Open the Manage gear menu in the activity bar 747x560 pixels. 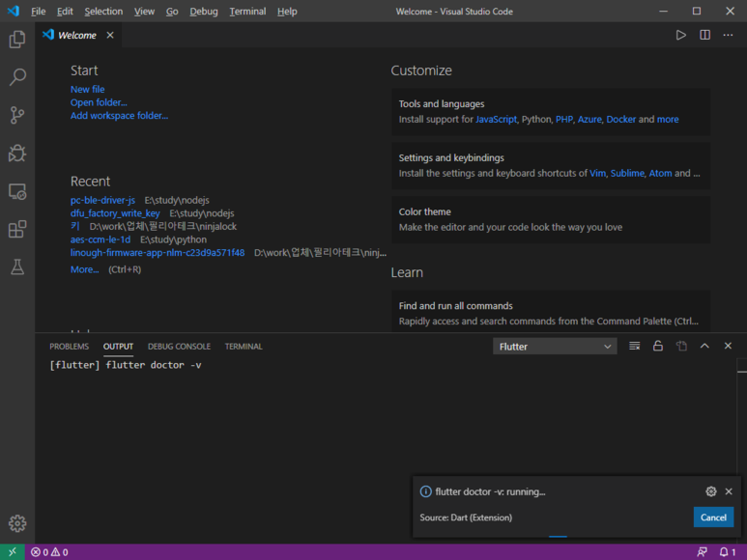17,523
